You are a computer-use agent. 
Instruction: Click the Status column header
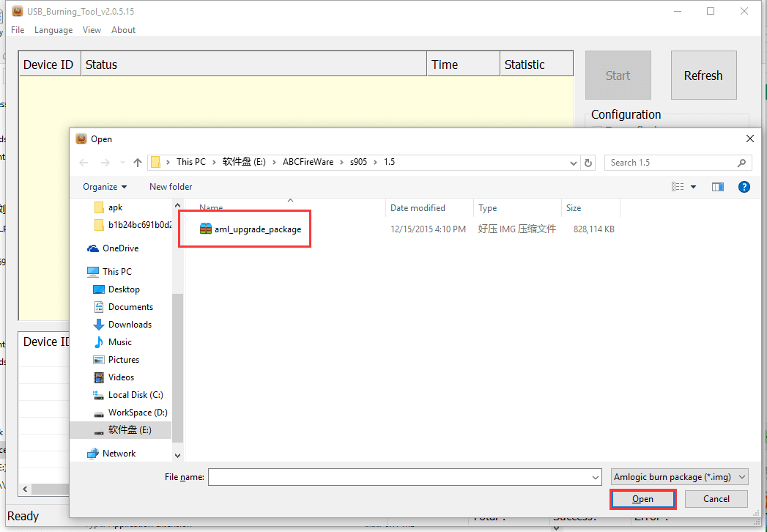click(254, 64)
